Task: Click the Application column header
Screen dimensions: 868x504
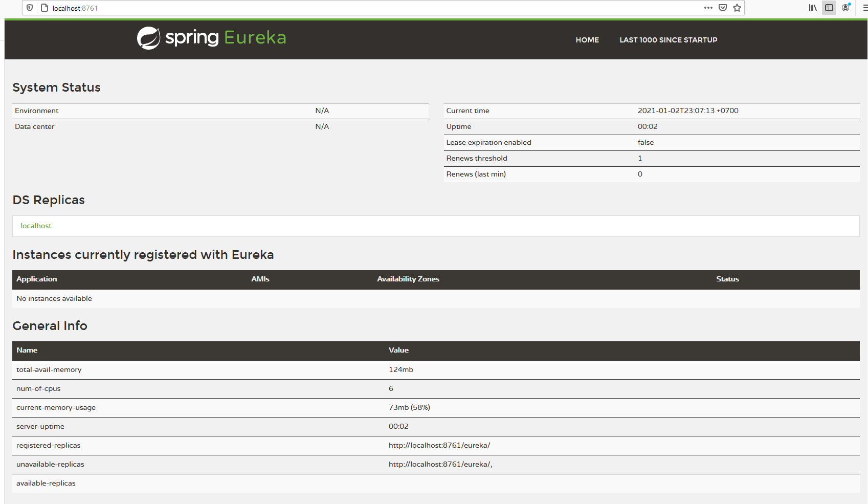Action: (37, 279)
